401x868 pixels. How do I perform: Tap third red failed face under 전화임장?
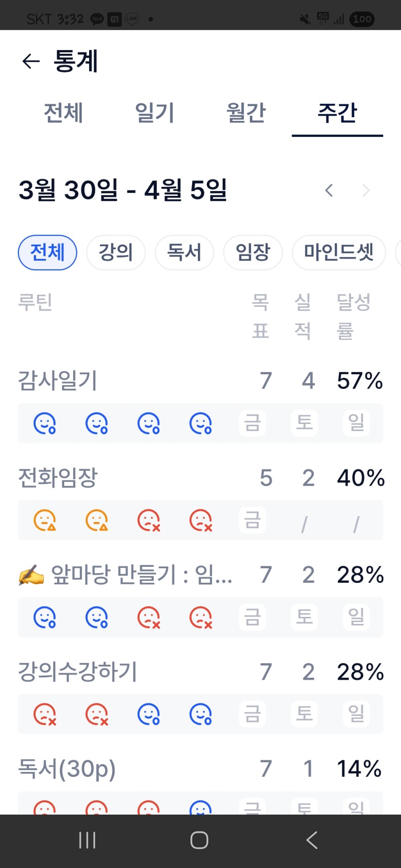pyautogui.click(x=149, y=520)
